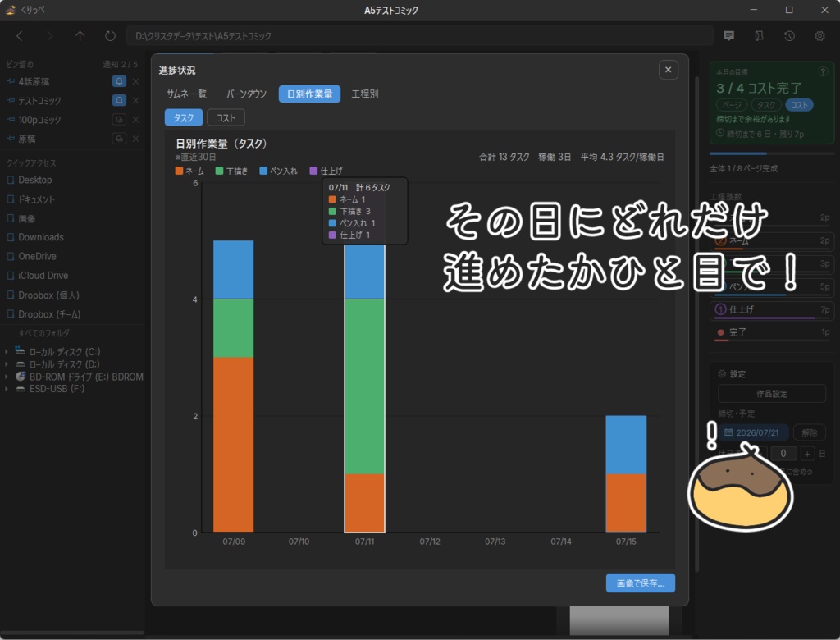Expand ローカル ディスク (C:) tree node
The image size is (840, 640).
6,352
